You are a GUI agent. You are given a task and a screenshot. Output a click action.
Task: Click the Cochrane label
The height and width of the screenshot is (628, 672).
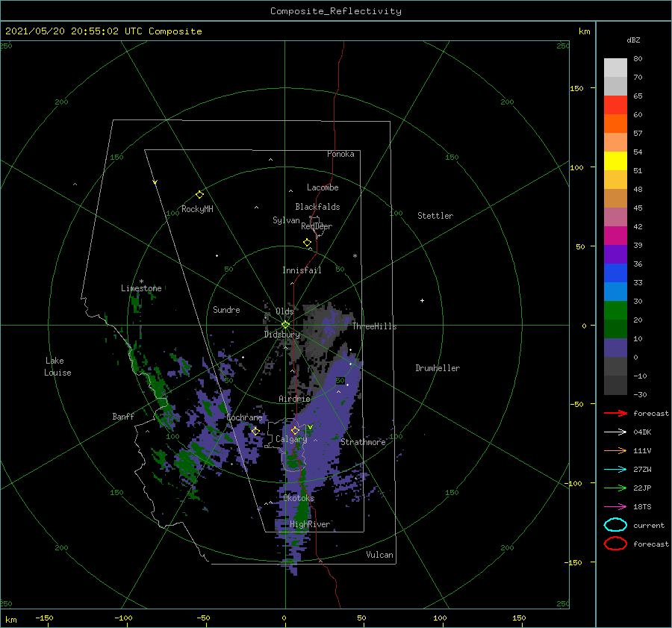pos(244,417)
